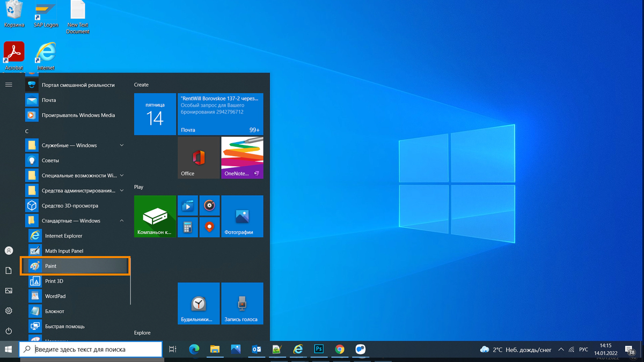The height and width of the screenshot is (362, 644).
Task: Open the Фотографии tile
Action: [x=243, y=217]
